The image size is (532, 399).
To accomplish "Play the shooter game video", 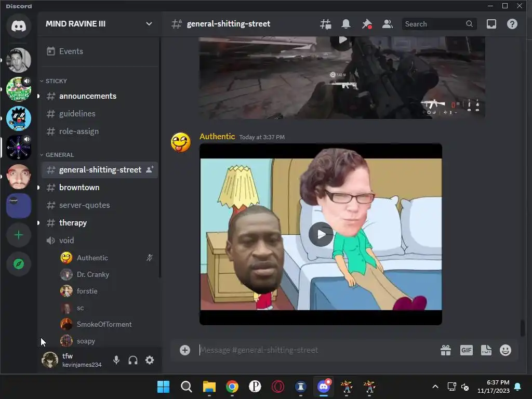I will point(342,41).
